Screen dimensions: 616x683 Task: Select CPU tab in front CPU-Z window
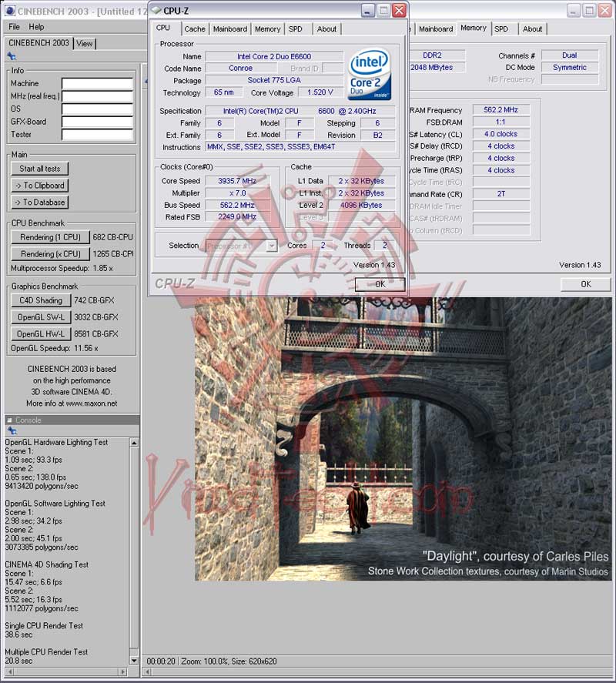pos(163,28)
